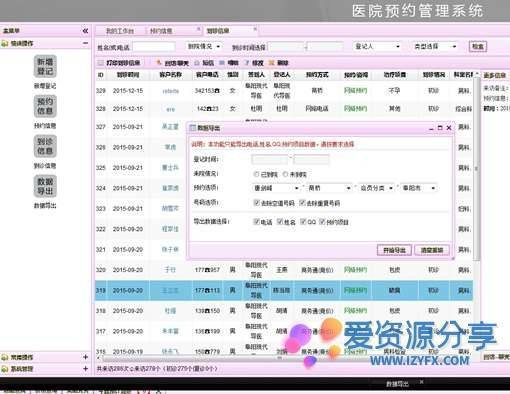Open the 数据导出 sidebar icon
The image size is (510, 394).
[x=45, y=186]
